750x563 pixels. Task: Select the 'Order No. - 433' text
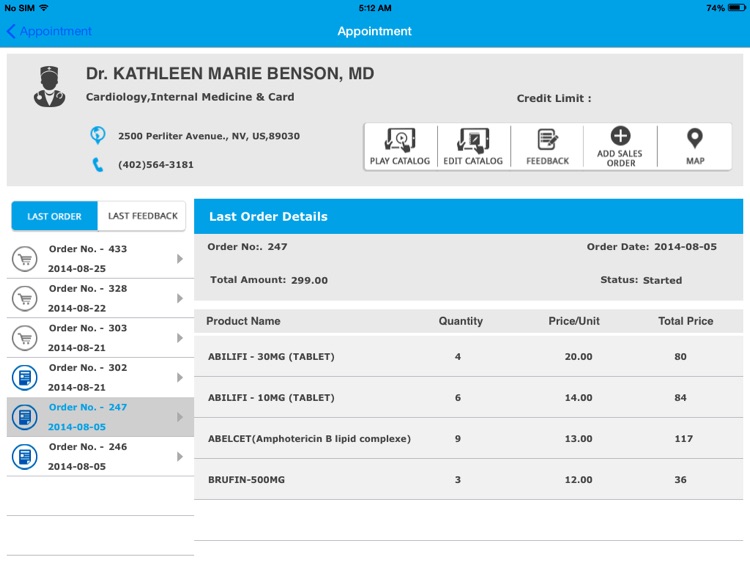pyautogui.click(x=88, y=249)
